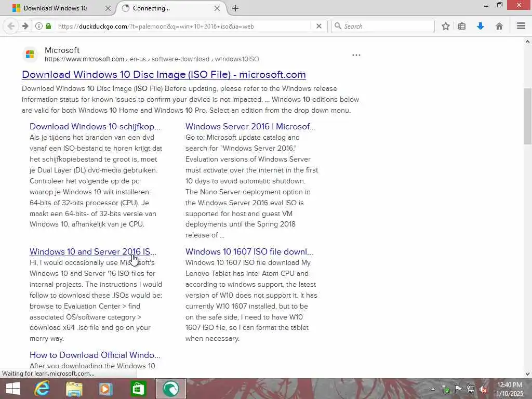Click the microsoft.com breadcrumb URL under Microsoft
This screenshot has width=532, height=399.
(x=152, y=59)
